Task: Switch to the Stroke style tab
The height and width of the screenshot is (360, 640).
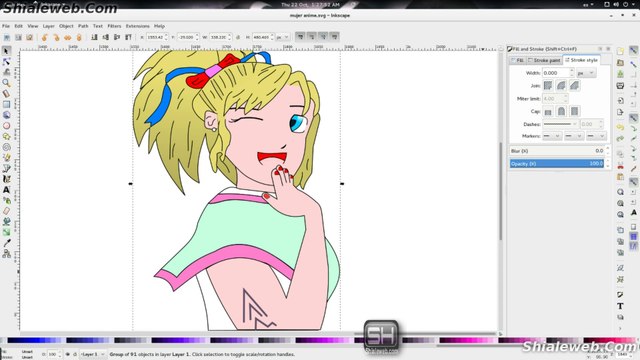Action: click(581, 60)
